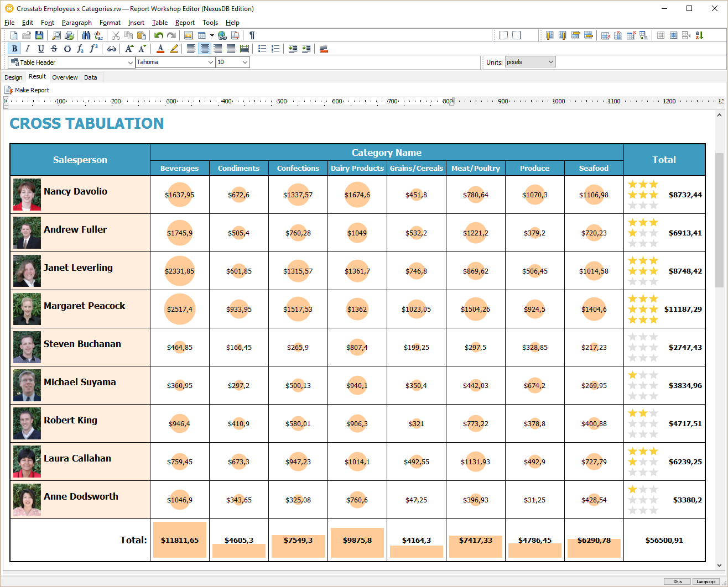The width and height of the screenshot is (728, 587).
Task: Open the Table Header style dropdown
Action: (x=131, y=62)
